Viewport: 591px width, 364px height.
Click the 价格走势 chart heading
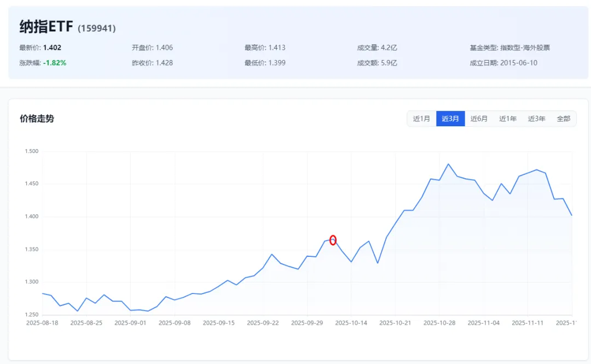click(37, 119)
